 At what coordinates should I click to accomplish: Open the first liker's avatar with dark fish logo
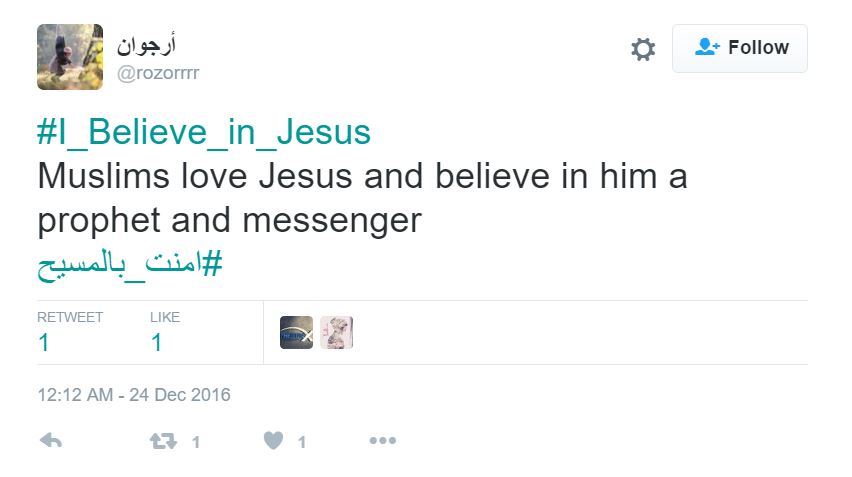coord(296,332)
